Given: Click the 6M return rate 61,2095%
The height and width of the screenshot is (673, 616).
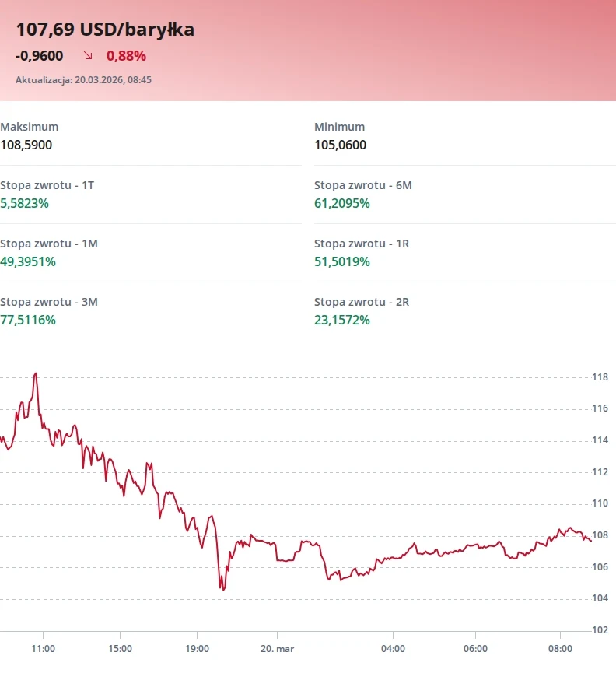Looking at the screenshot, I should click(341, 203).
